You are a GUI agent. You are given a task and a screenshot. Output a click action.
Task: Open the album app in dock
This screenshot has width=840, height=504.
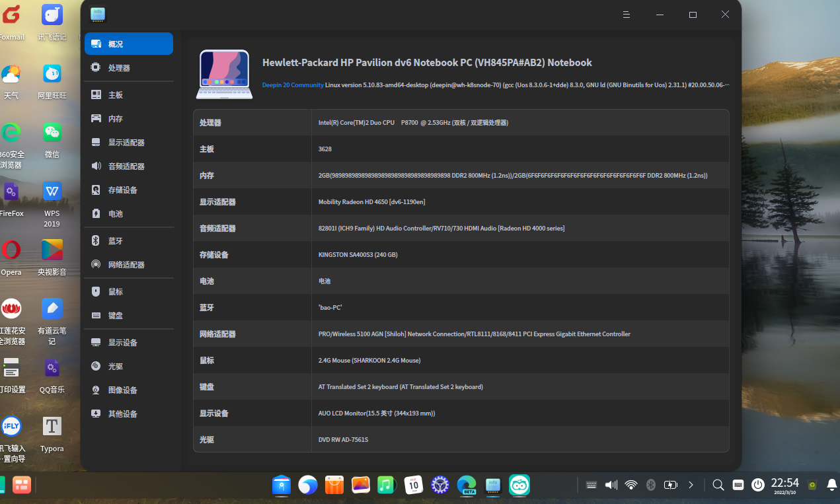(x=361, y=486)
